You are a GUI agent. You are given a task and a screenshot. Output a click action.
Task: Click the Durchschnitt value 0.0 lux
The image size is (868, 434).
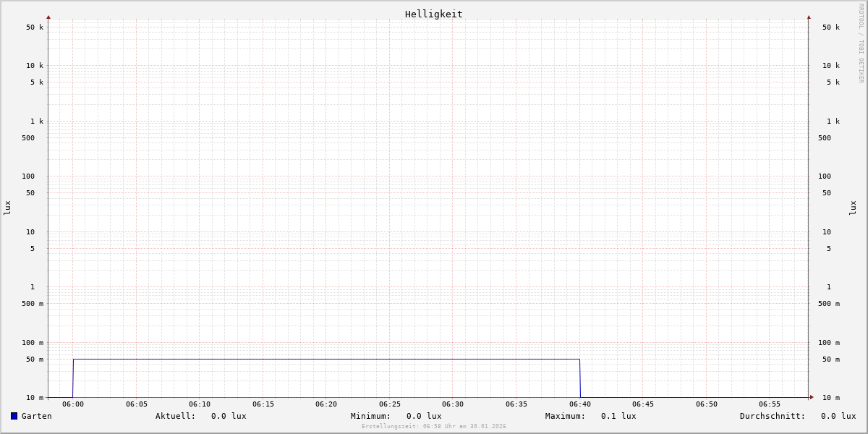[x=838, y=416]
